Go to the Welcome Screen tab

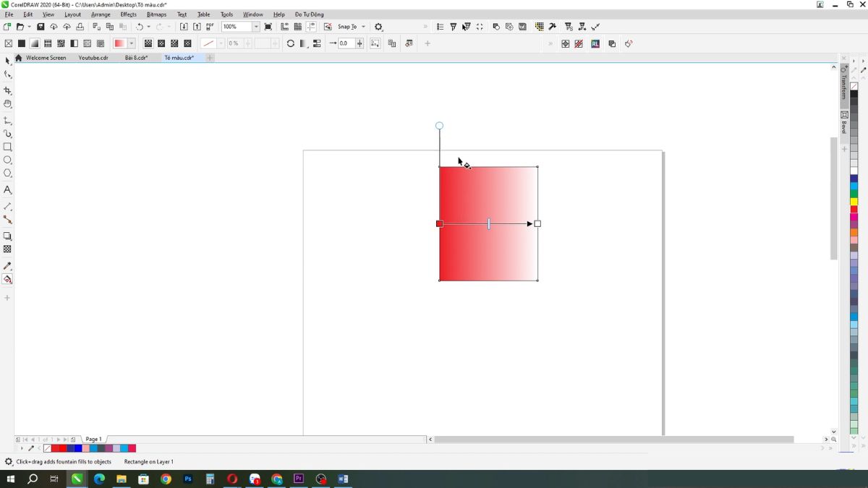point(46,58)
